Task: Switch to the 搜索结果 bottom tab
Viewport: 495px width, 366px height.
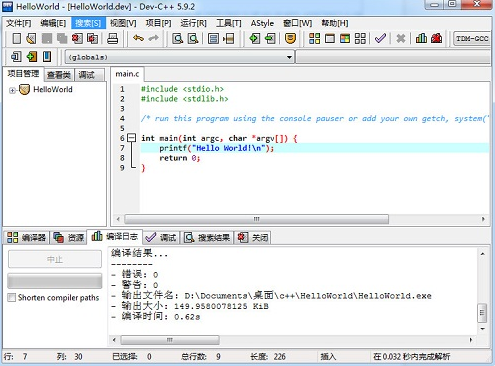Action: click(207, 237)
